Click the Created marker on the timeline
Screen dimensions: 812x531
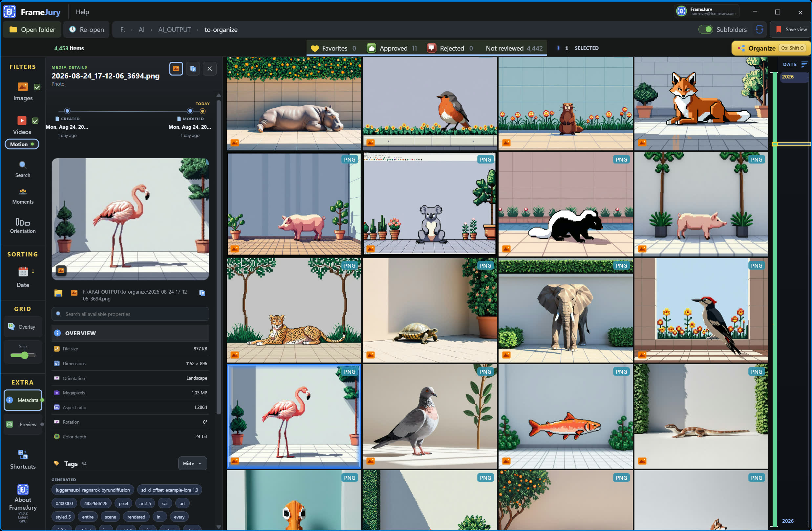67,111
